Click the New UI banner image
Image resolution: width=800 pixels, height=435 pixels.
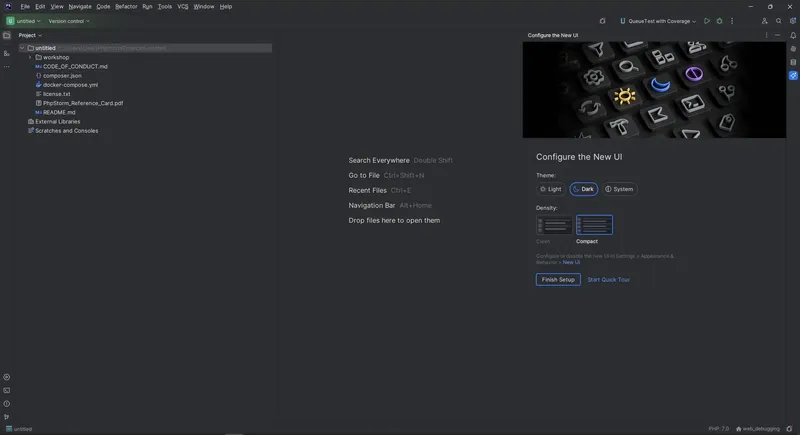point(654,90)
